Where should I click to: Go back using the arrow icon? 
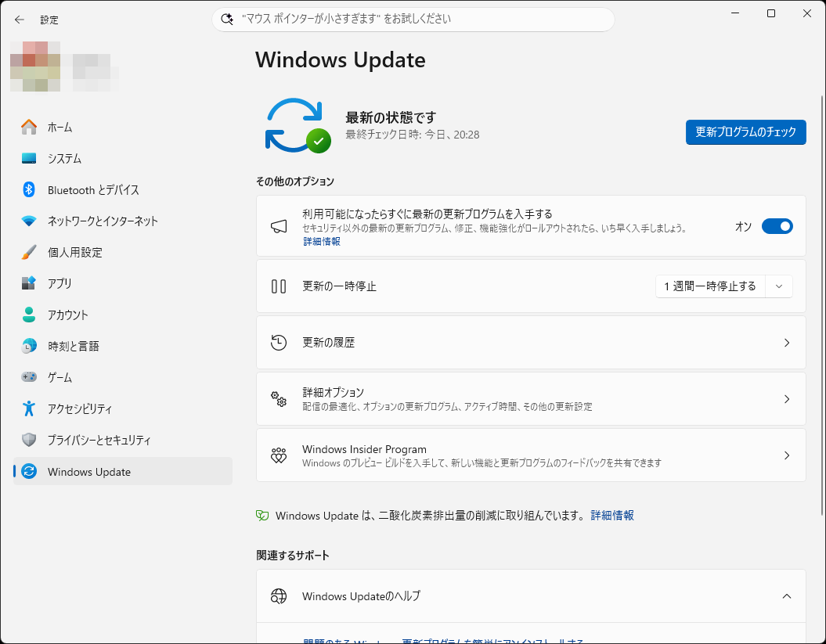(19, 20)
